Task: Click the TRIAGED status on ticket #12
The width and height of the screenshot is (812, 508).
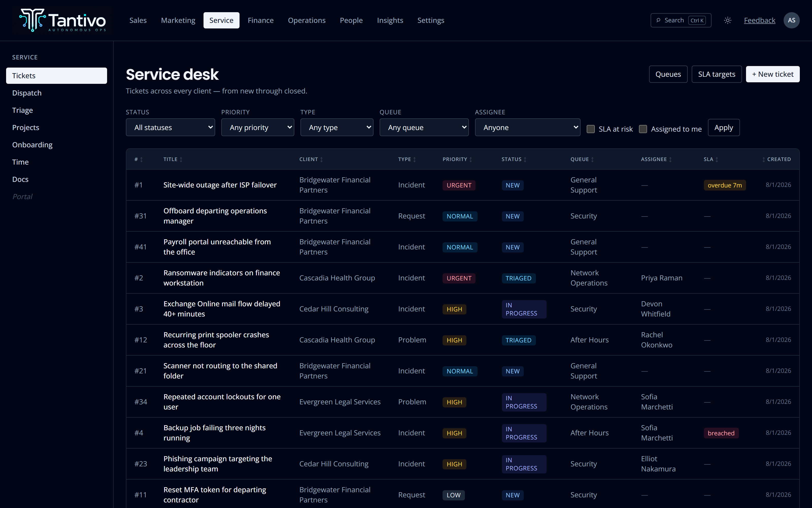Action: (518, 340)
